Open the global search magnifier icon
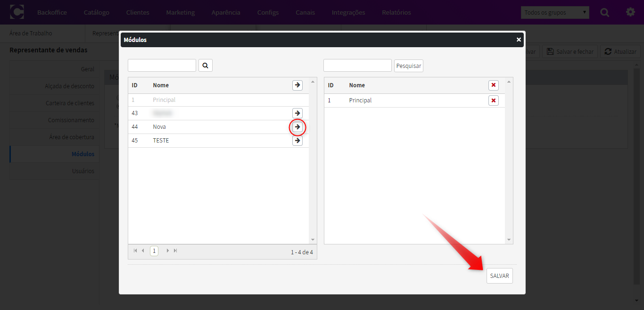The width and height of the screenshot is (644, 310). pos(605,12)
